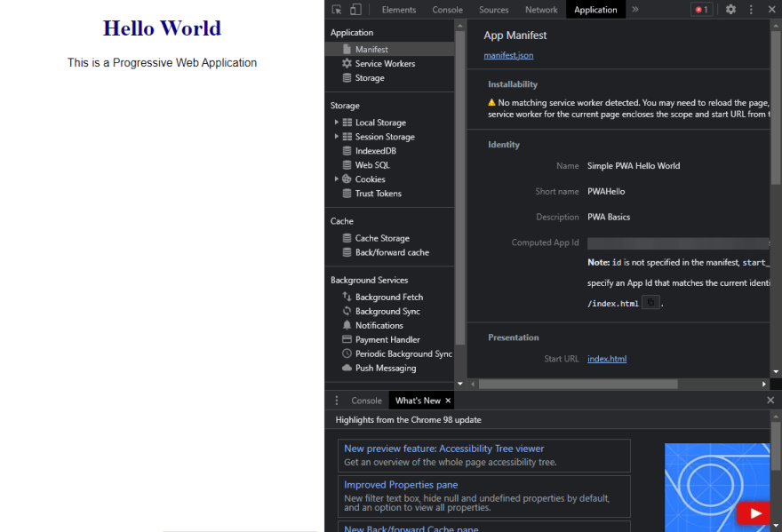Open the drawer three-dot menu beside Console
782x532 pixels.
click(337, 401)
